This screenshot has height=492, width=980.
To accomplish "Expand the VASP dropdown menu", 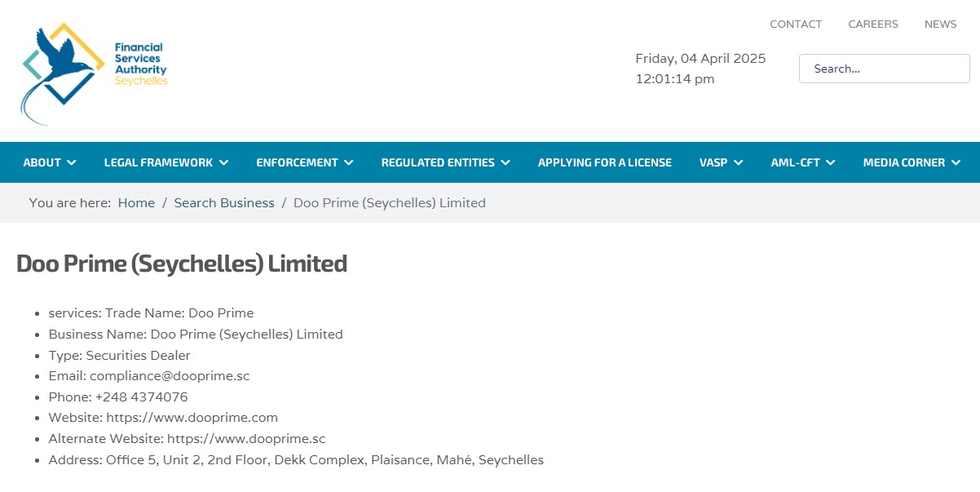I will (722, 162).
